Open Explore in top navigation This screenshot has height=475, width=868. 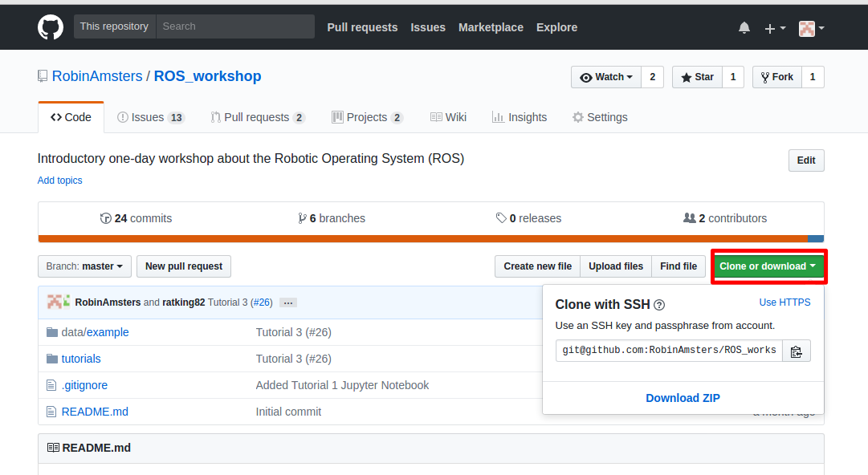click(556, 27)
